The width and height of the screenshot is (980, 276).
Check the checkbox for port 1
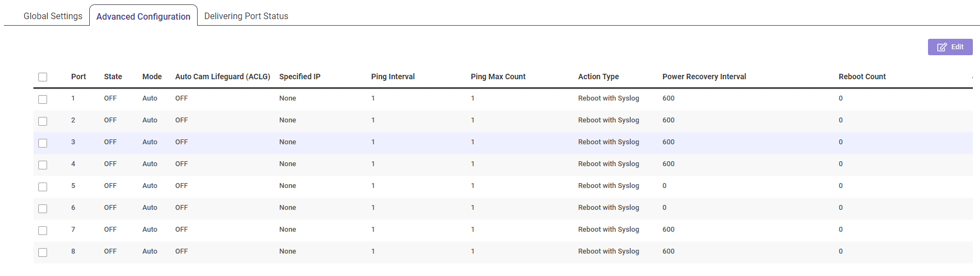[43, 99]
